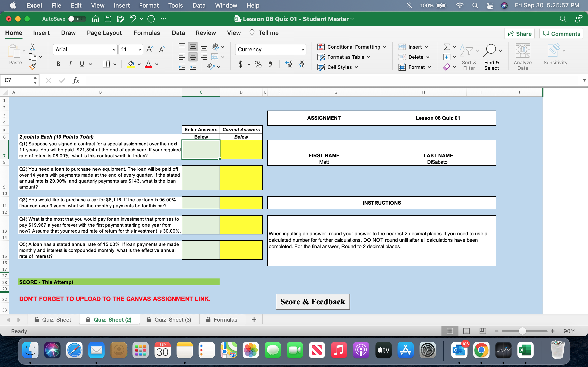Switch to the Quiz_Sheet (3) sheet tab
The image size is (588, 367).
click(173, 320)
